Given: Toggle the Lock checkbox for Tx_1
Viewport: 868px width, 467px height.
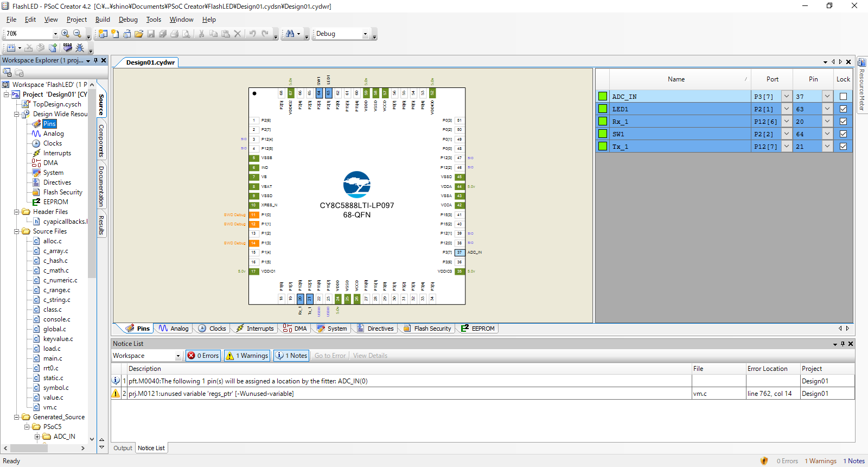Looking at the screenshot, I should pyautogui.click(x=843, y=147).
